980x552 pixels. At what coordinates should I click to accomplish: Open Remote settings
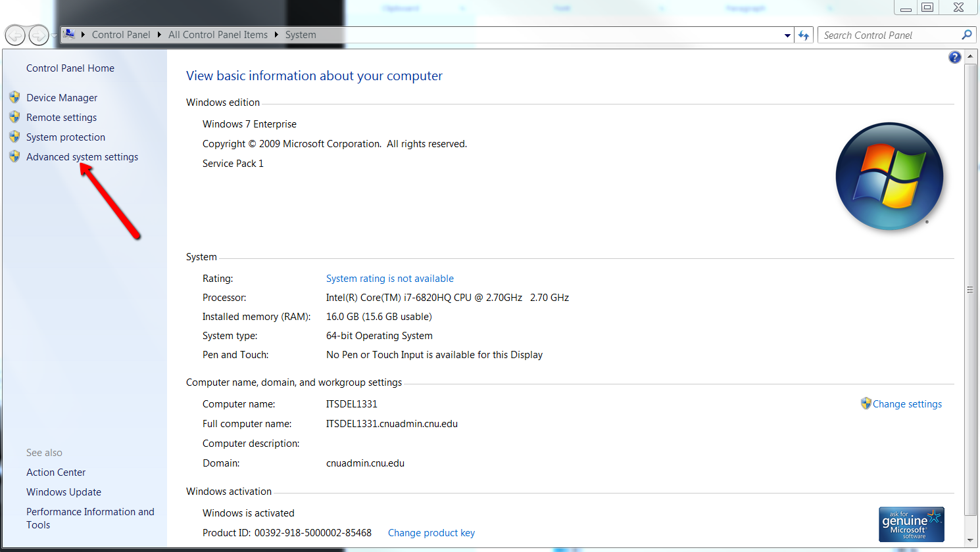pos(61,118)
